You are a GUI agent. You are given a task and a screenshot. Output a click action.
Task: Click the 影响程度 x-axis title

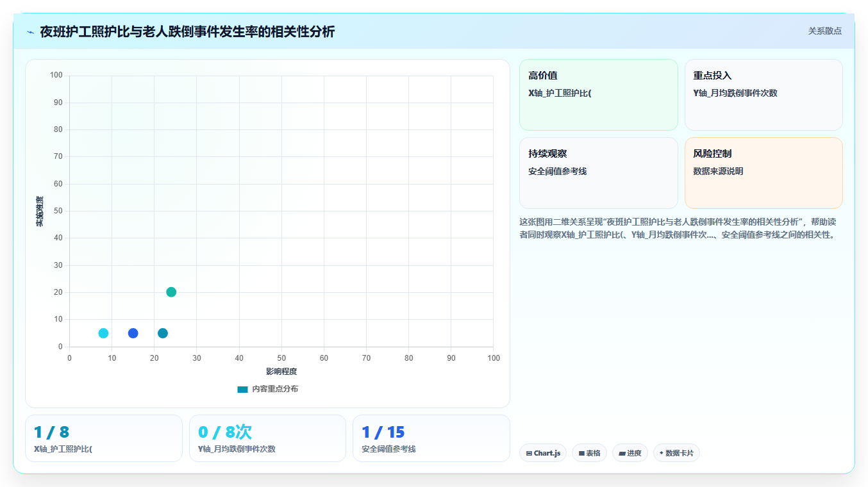281,371
